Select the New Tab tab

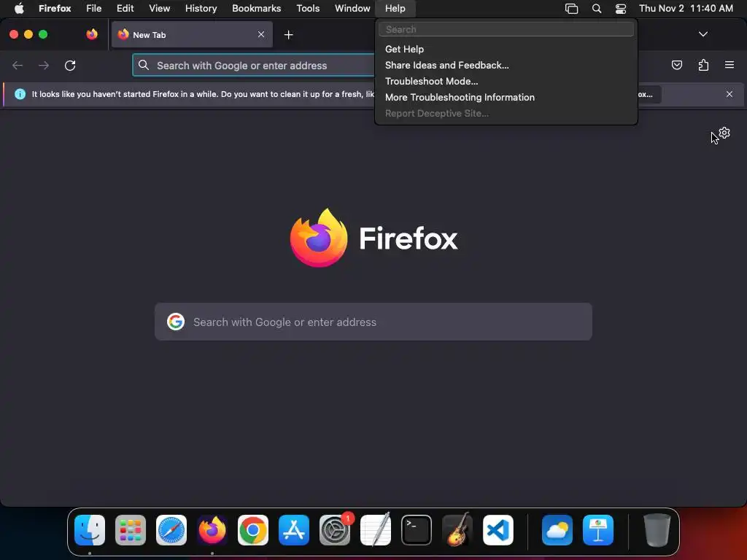click(192, 34)
